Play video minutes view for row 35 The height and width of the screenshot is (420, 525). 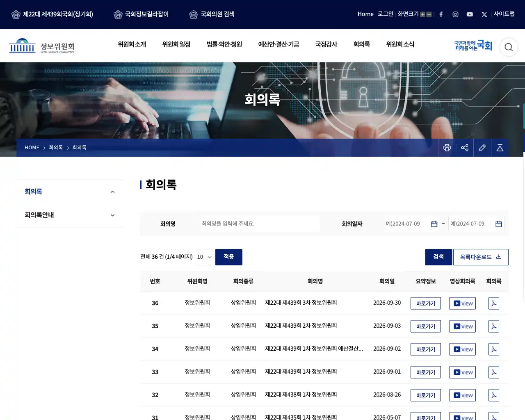[462, 326]
